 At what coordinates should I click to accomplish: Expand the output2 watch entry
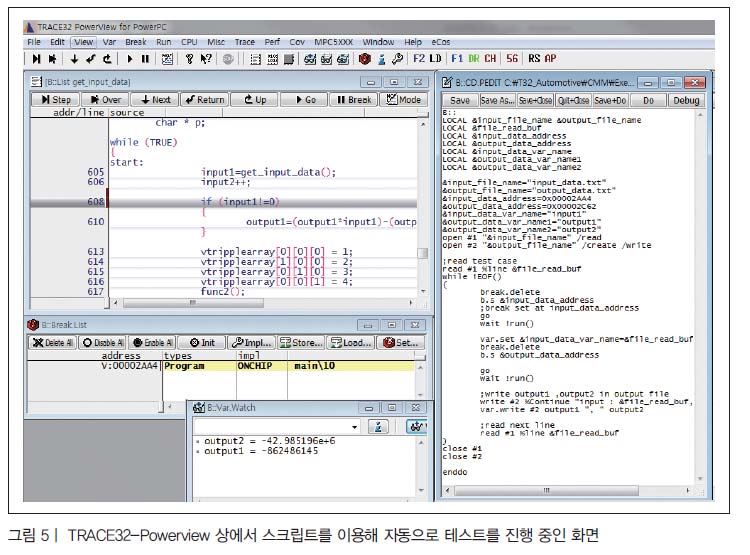198,441
